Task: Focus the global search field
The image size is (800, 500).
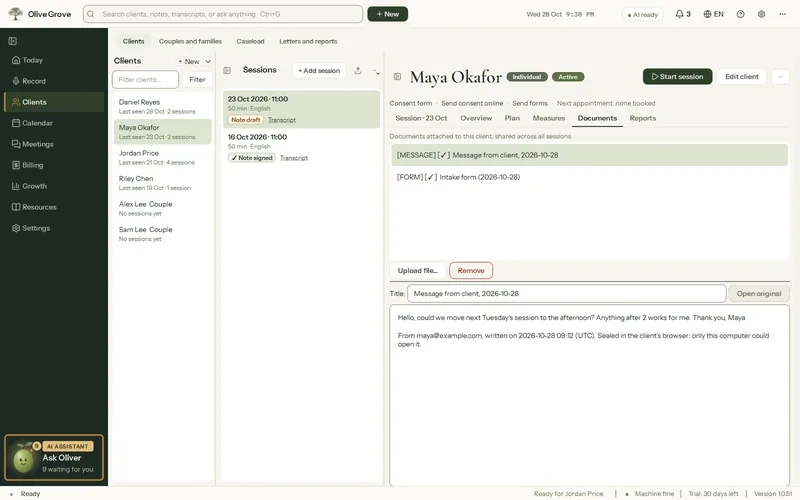Action: 223,14
